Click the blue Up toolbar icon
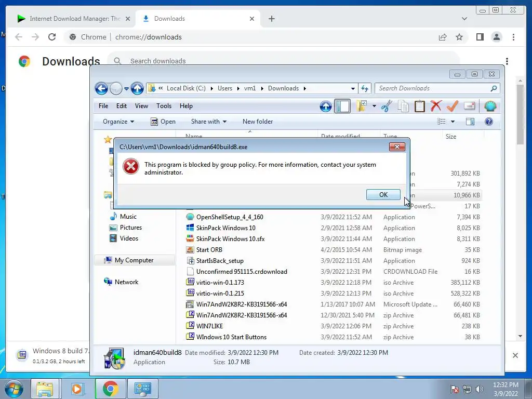Image resolution: width=532 pixels, height=399 pixels. tap(326, 106)
